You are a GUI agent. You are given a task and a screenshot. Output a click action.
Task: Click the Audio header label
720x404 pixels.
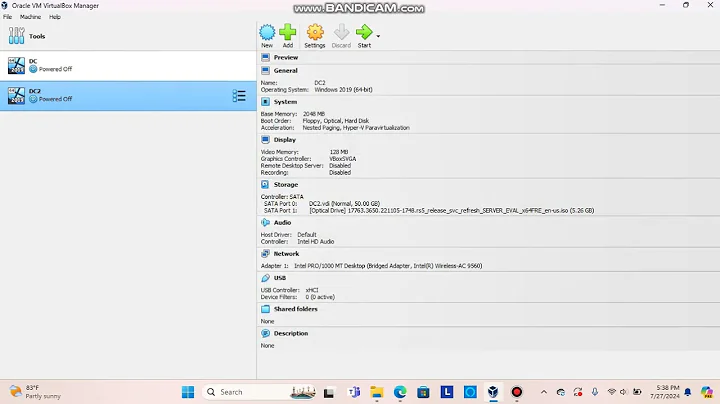pyautogui.click(x=282, y=223)
